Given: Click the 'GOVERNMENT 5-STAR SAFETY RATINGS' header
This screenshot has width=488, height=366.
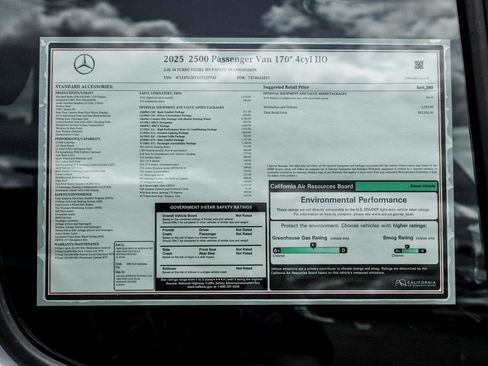Looking at the screenshot, I should pos(211,207).
